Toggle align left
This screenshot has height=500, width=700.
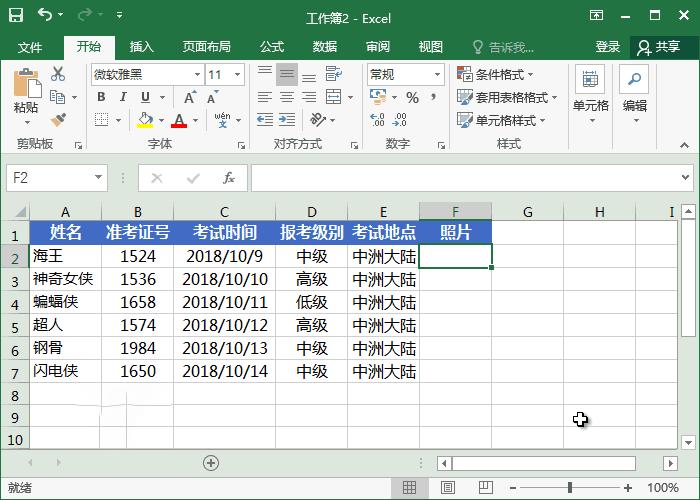pos(265,97)
